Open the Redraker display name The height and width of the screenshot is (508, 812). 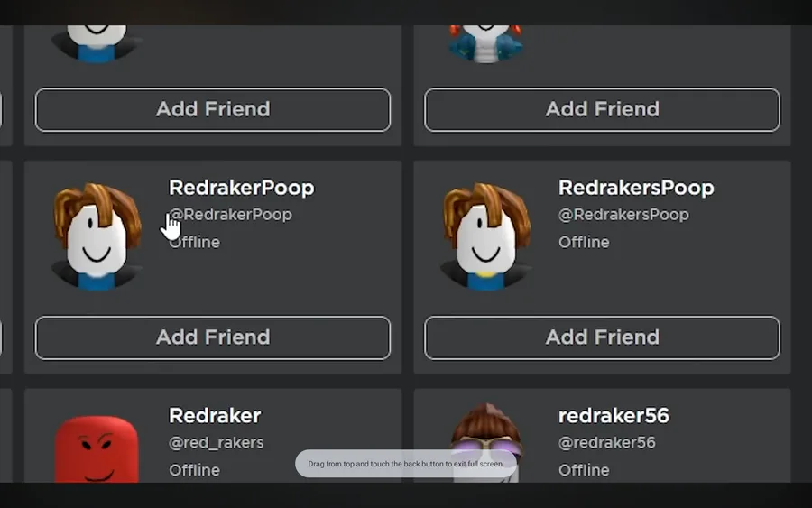coord(215,415)
